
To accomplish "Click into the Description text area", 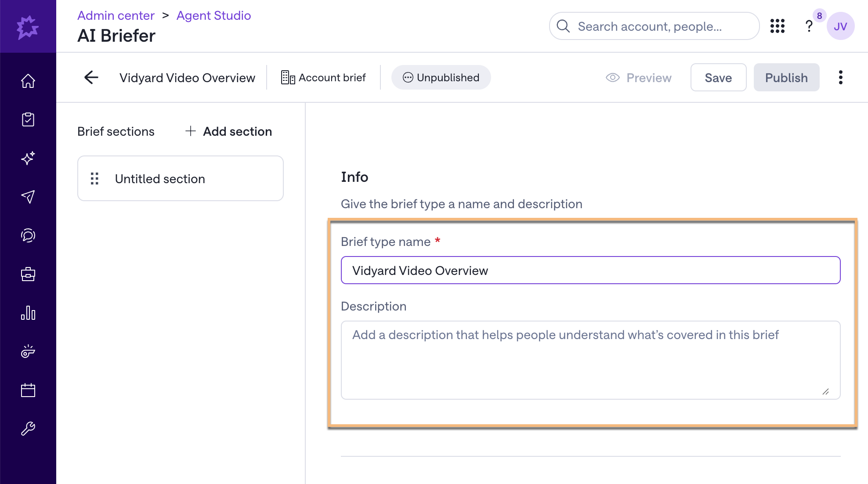I will pos(590,360).
